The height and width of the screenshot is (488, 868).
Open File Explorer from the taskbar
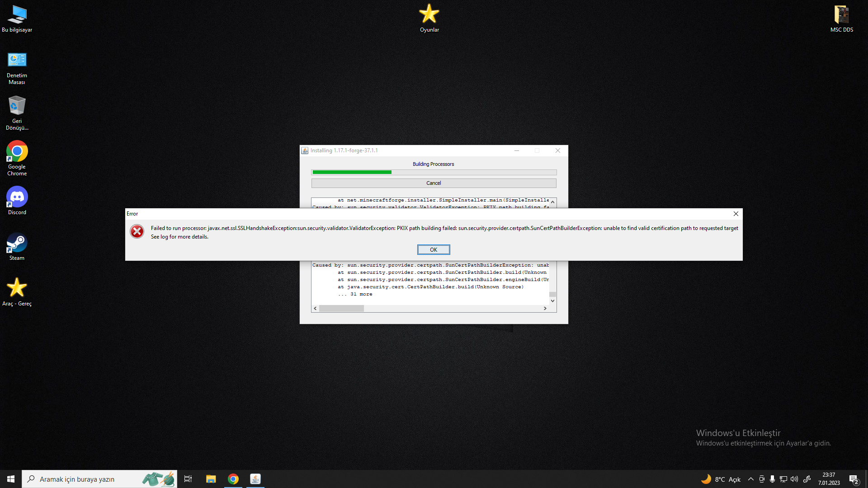[211, 479]
